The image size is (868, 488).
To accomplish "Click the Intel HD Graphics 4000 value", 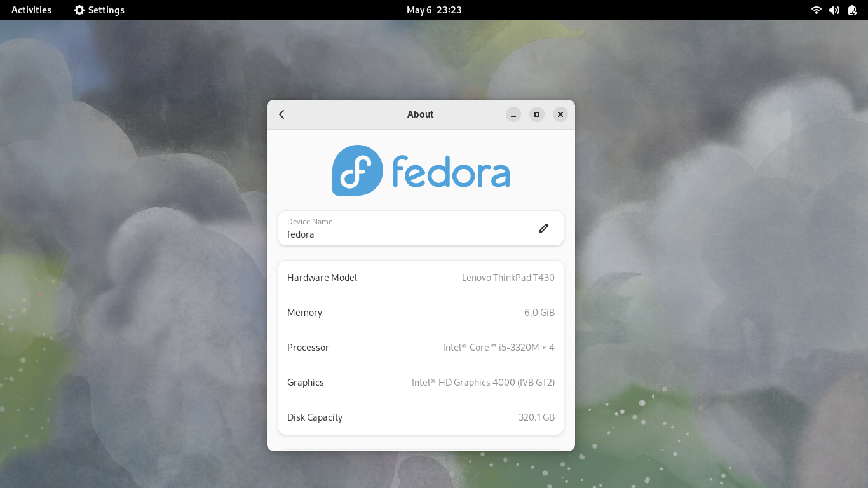I will click(484, 383).
